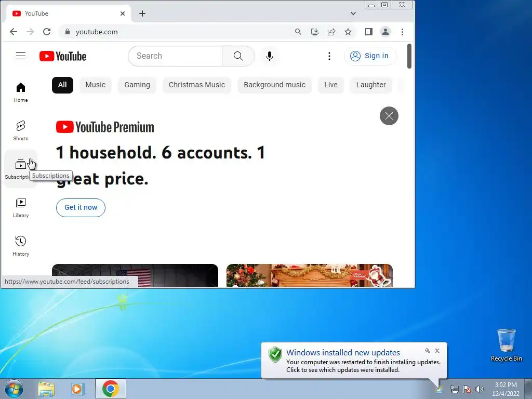The height and width of the screenshot is (399, 532).
Task: Click the page vertical scrollbar
Action: [409, 56]
